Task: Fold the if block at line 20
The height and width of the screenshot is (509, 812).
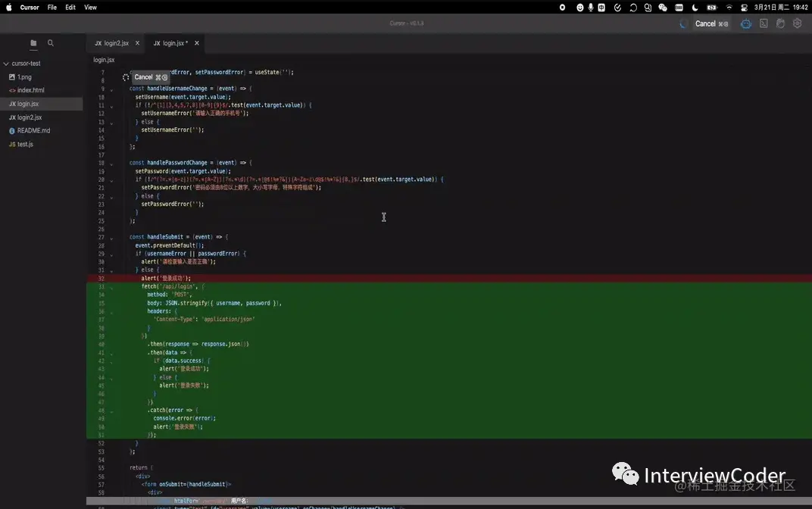Action: pyautogui.click(x=111, y=180)
